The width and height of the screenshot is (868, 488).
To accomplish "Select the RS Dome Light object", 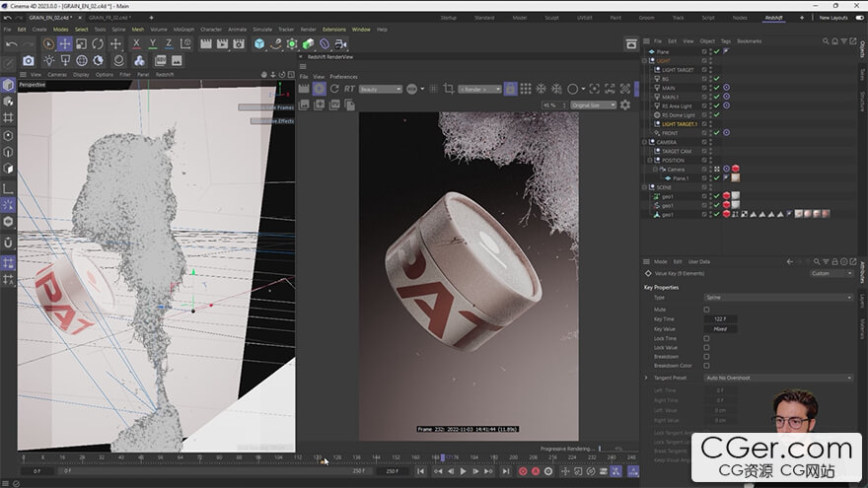I will [679, 115].
